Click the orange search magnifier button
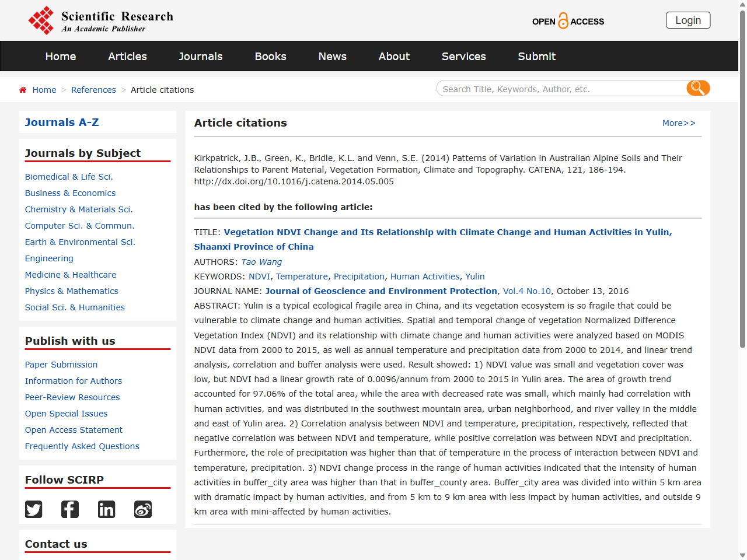 697,89
